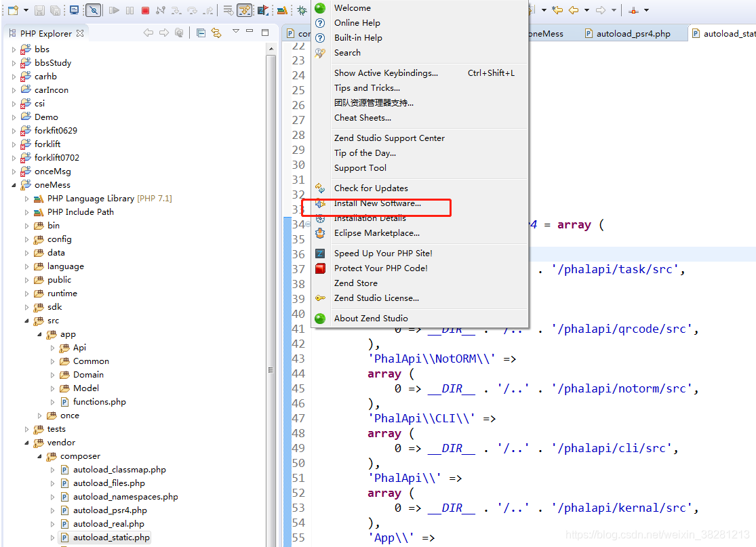
Task: Click the Drop to Frame icon
Action: coord(228,10)
